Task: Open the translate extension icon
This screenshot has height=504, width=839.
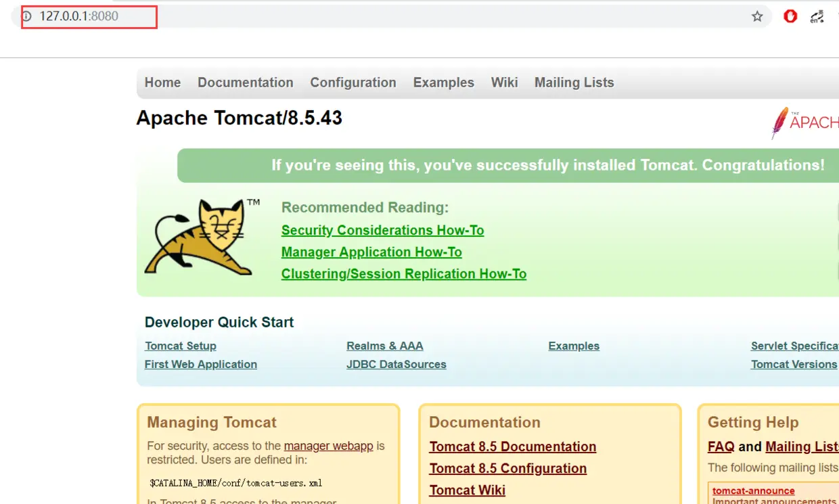Action: pos(817,16)
